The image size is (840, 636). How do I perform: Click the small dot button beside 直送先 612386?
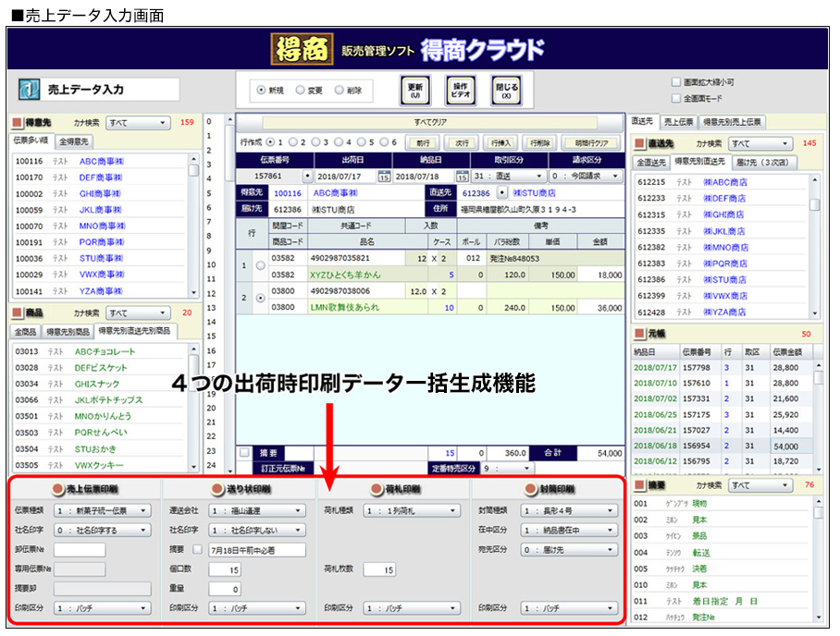click(x=501, y=192)
